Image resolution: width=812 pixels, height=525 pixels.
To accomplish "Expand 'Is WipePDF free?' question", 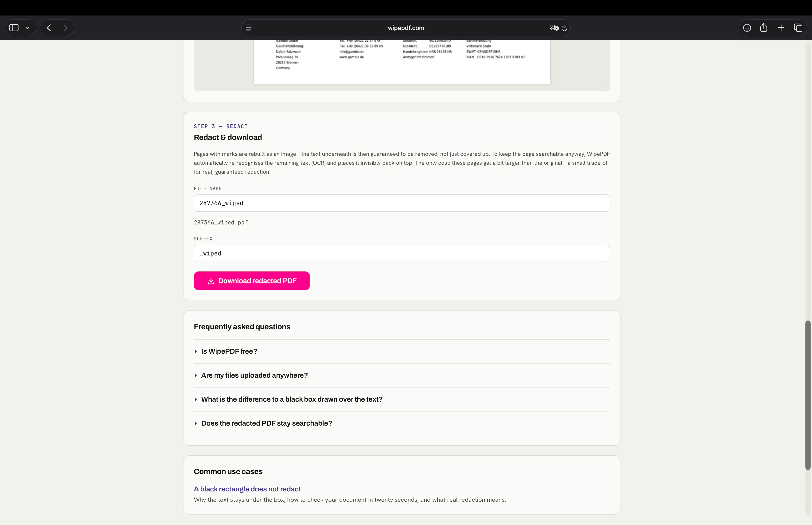I will click(402, 351).
